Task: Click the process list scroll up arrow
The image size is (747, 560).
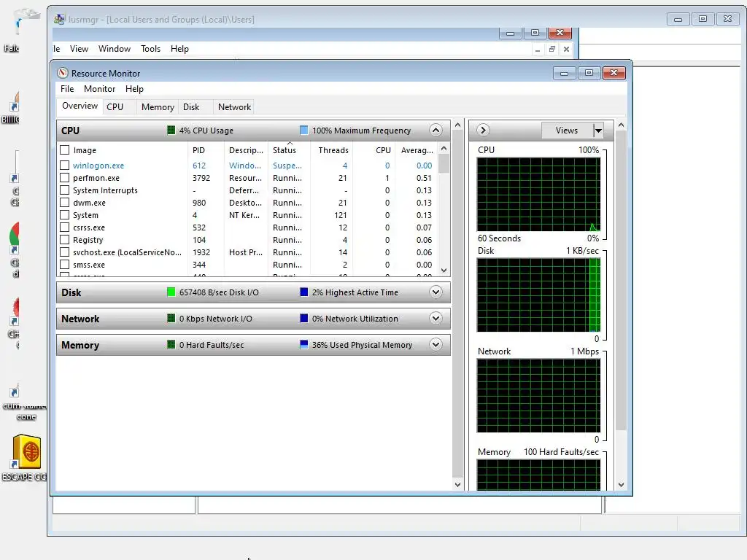Action: coord(444,148)
